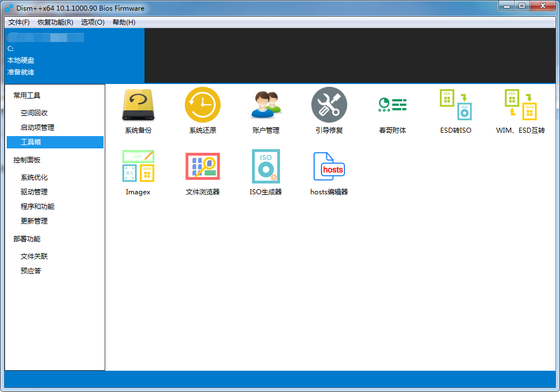Launch the 系统还原 system restore icon
The height and width of the screenshot is (392, 560).
coord(202,105)
